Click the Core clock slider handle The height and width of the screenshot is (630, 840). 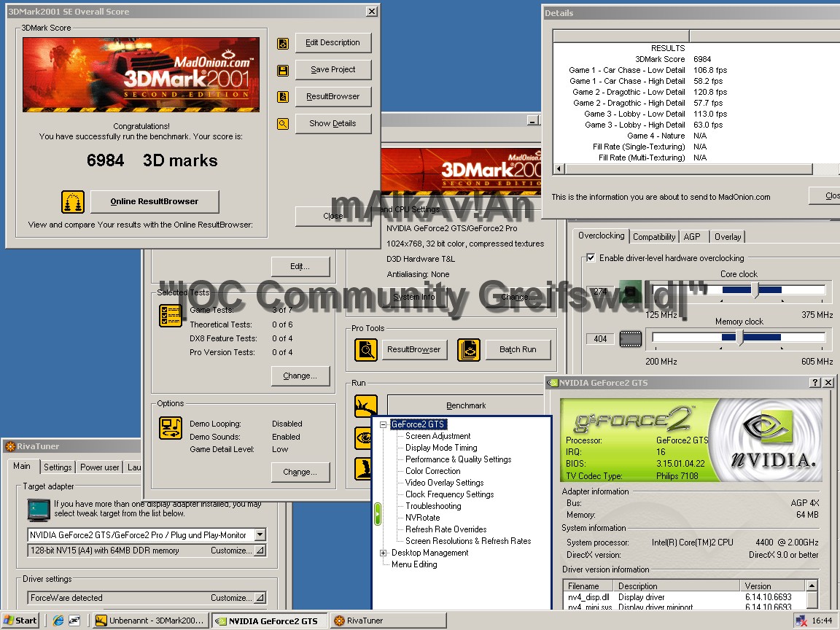pyautogui.click(x=755, y=290)
